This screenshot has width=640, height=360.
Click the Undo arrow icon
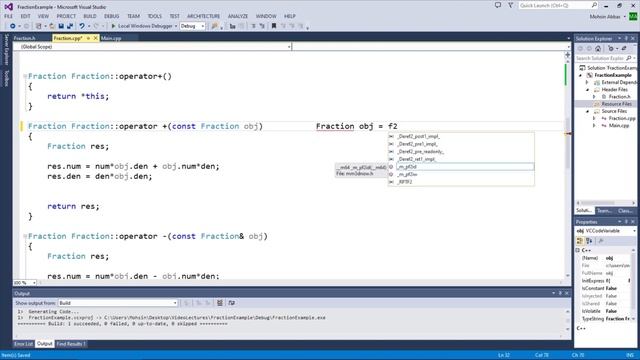[82, 26]
